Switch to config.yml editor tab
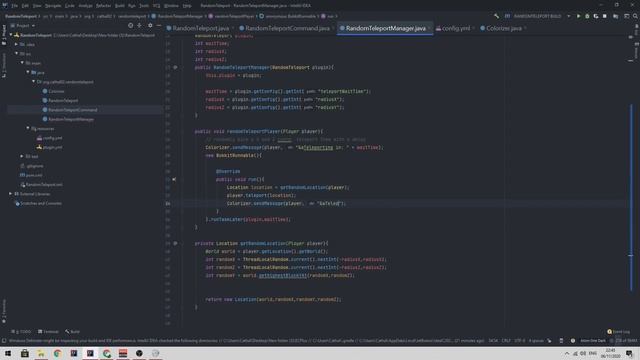Image resolution: width=640 pixels, height=360 pixels. click(456, 29)
